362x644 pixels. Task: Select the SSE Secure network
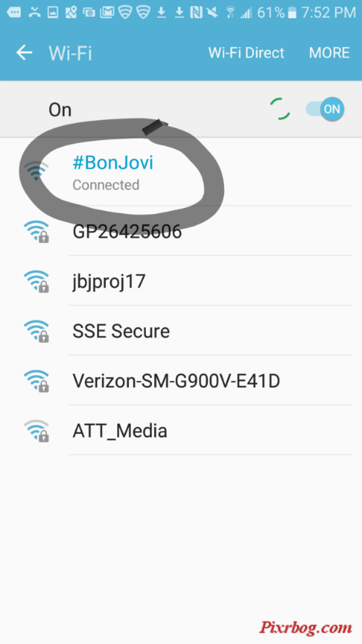[181, 331]
